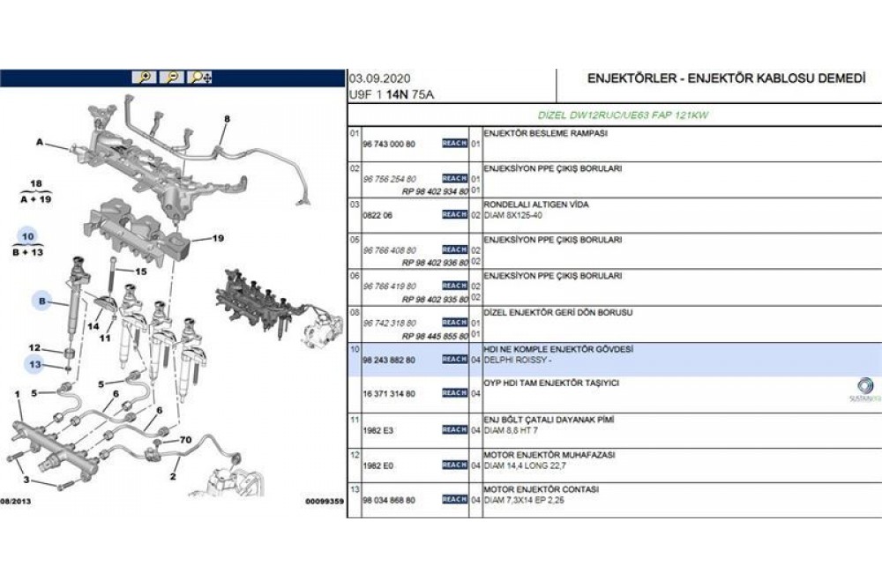Viewport: 882px width, 588px height.
Task: Click REACH badge for part 16 371 314 80
Action: (454, 393)
